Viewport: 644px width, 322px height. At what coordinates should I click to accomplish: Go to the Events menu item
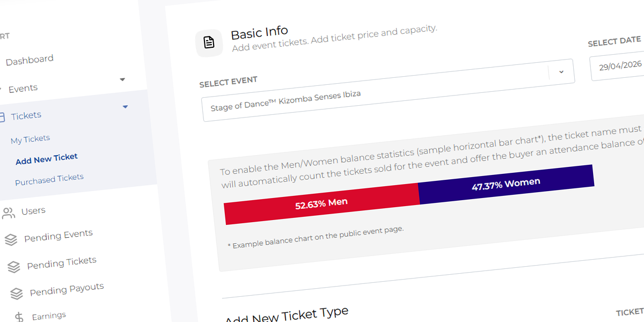(x=23, y=89)
